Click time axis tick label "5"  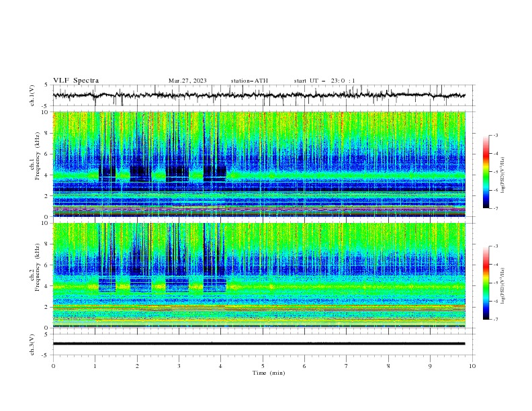pos(263,366)
